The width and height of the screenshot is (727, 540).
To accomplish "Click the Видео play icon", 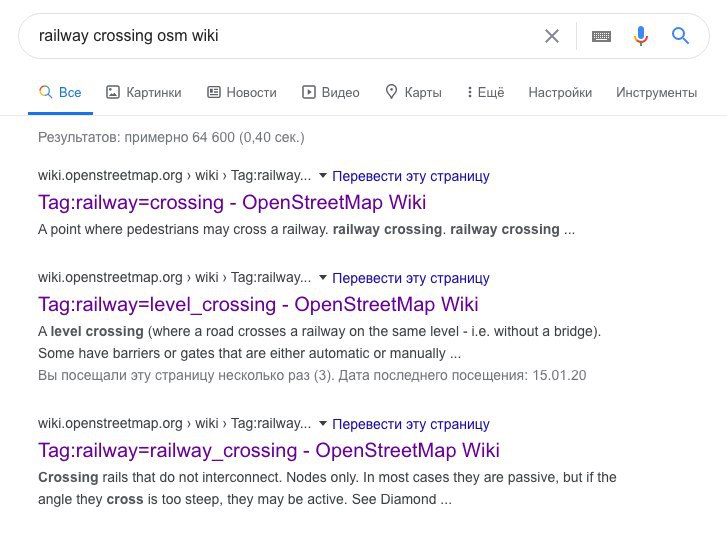I will coord(308,92).
